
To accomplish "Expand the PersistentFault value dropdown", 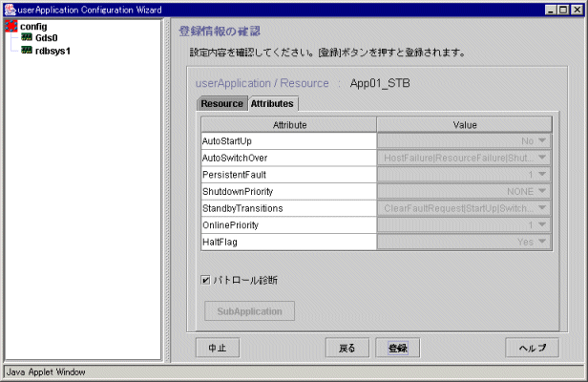I will (542, 175).
